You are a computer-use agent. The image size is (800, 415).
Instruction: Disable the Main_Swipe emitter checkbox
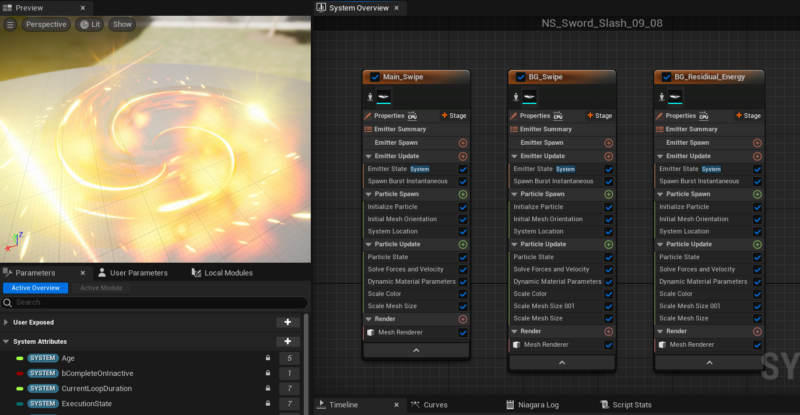tap(375, 76)
